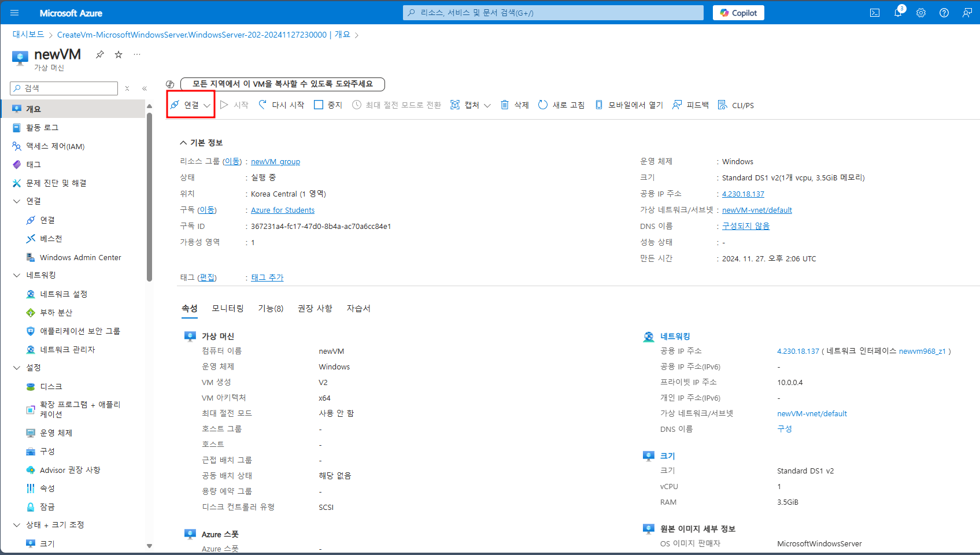Click the VM copy suggestion banner
This screenshot has height=555, width=980.
[283, 84]
